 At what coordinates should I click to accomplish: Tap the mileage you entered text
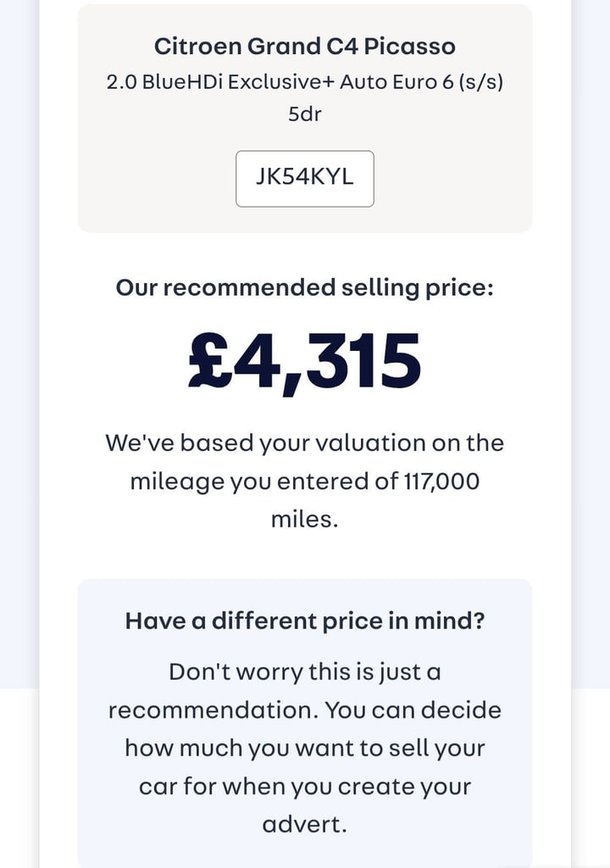click(x=251, y=481)
